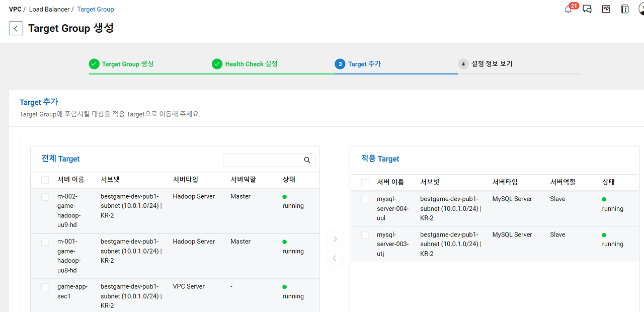Check the m-001-game-hadoop-uu8-hd server row
The height and width of the screenshot is (312, 644).
tap(45, 242)
